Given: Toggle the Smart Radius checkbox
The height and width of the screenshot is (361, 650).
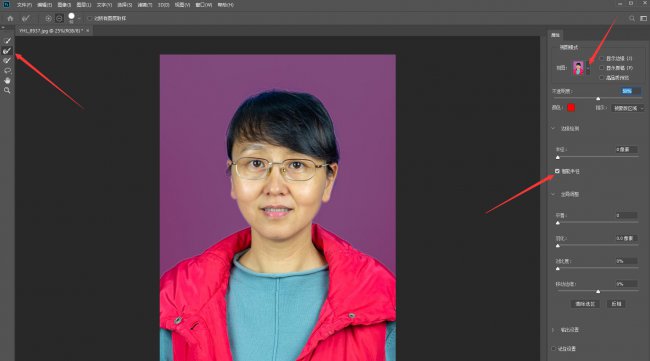Looking at the screenshot, I should pyautogui.click(x=557, y=171).
